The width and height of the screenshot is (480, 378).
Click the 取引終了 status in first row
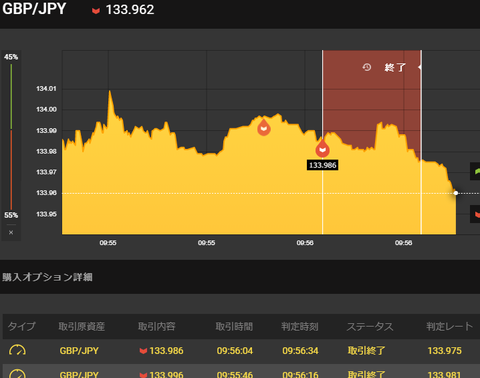coord(366,351)
